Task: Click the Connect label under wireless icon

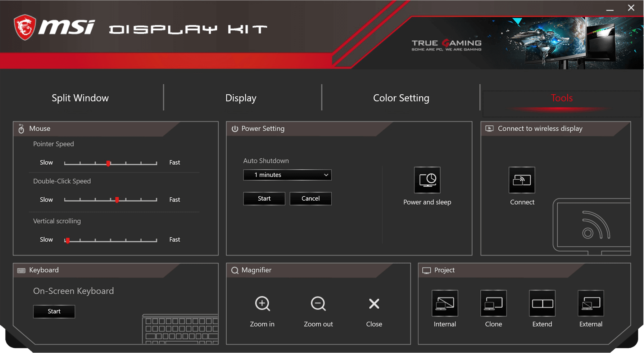Action: click(x=522, y=202)
